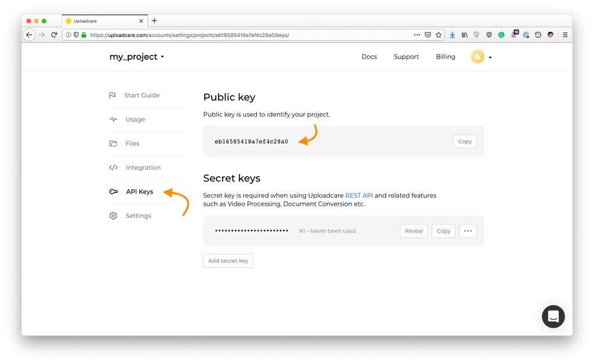Select the API Keys key icon
Image resolution: width=594 pixels, height=364 pixels.
coord(113,191)
